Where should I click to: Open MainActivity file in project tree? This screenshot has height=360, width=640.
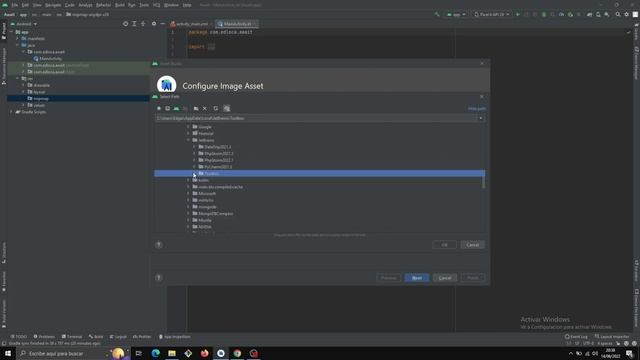pos(48,59)
